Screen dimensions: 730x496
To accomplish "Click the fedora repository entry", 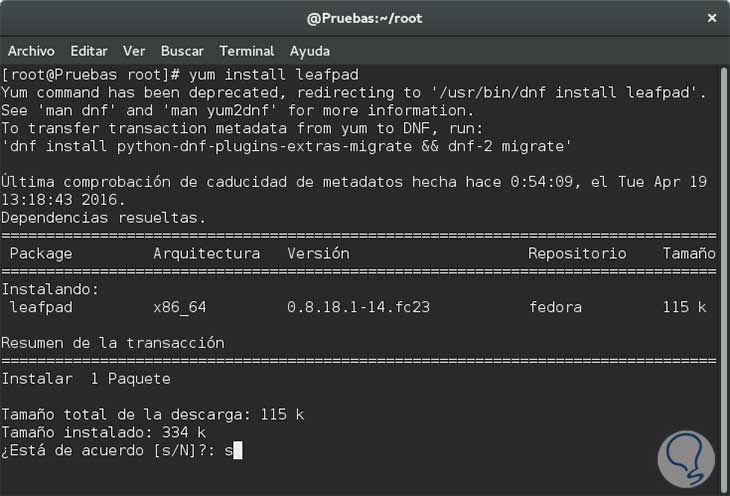I will click(x=555, y=307).
